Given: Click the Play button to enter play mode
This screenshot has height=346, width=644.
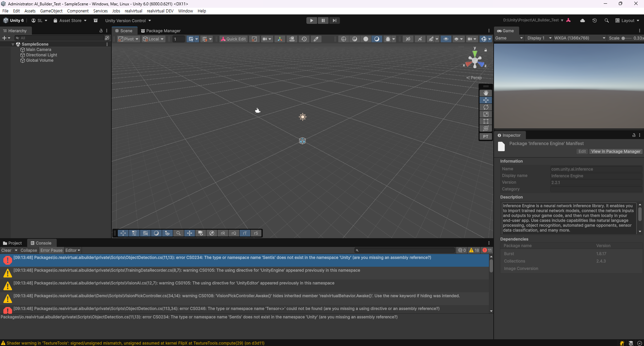Looking at the screenshot, I should (311, 20).
